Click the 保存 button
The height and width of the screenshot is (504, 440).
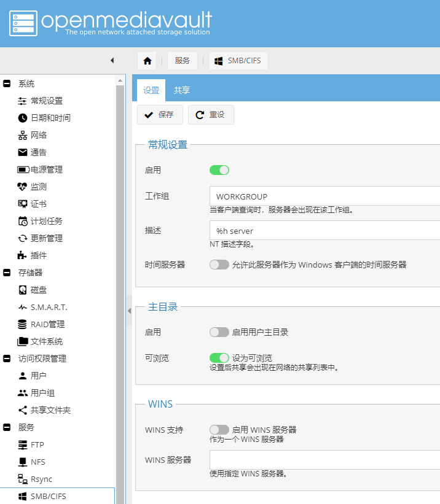coord(160,115)
